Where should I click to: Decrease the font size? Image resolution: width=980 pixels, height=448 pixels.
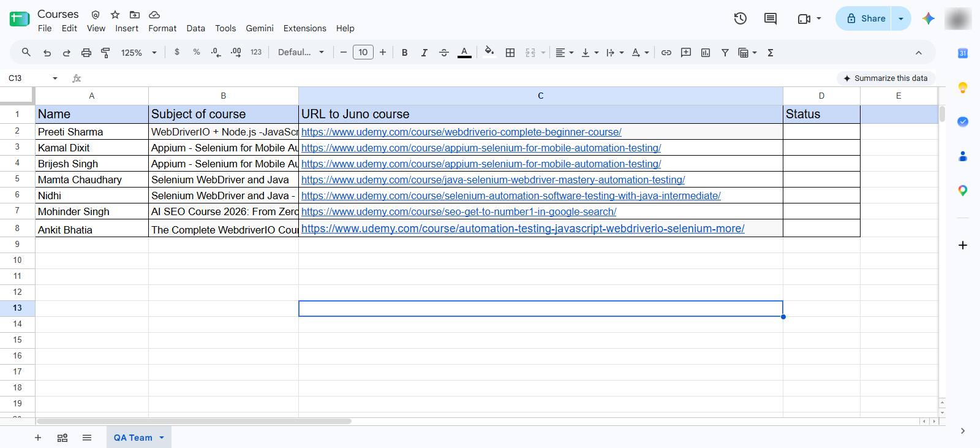(344, 53)
